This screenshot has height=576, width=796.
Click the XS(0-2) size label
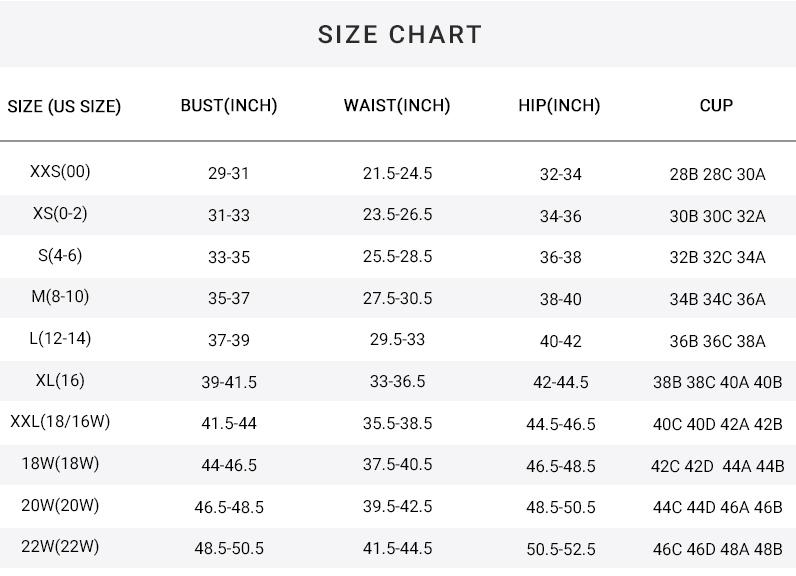point(60,214)
